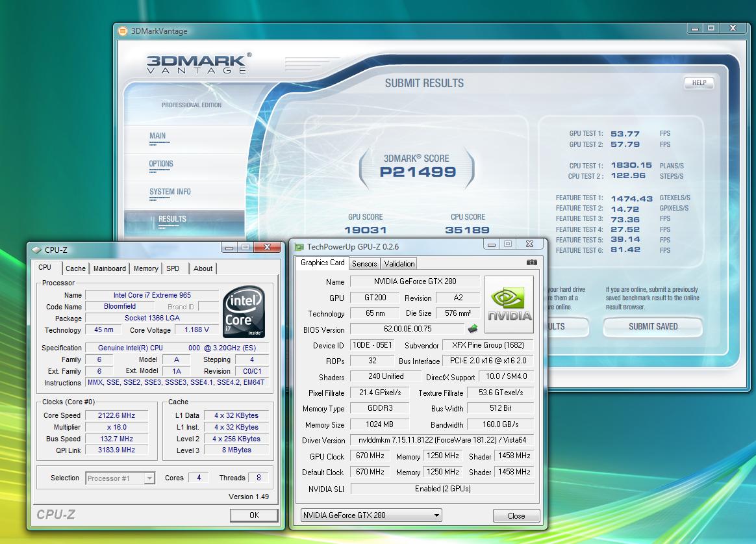This screenshot has width=756, height=544.
Task: Click the Multiplier value x 16.0
Action: pos(116,427)
